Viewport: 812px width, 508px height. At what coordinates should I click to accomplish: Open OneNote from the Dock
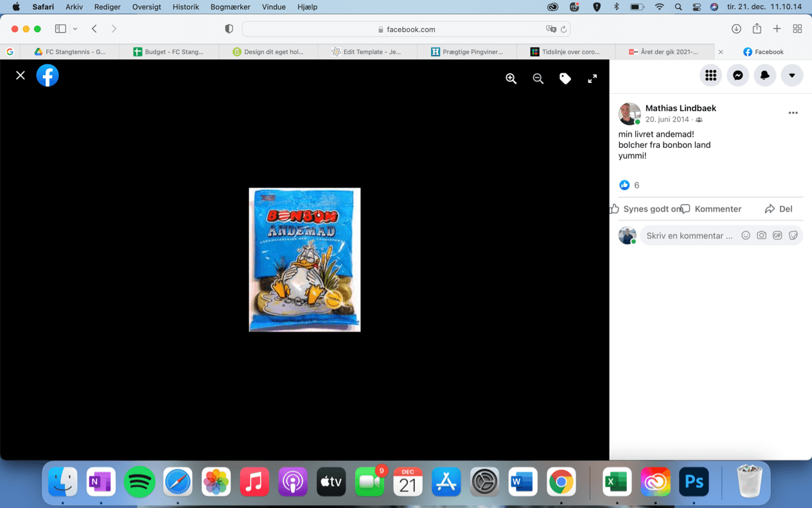pos(101,482)
